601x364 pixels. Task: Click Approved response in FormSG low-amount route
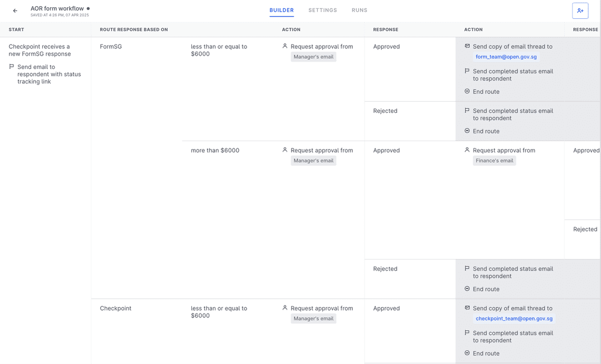click(x=386, y=47)
